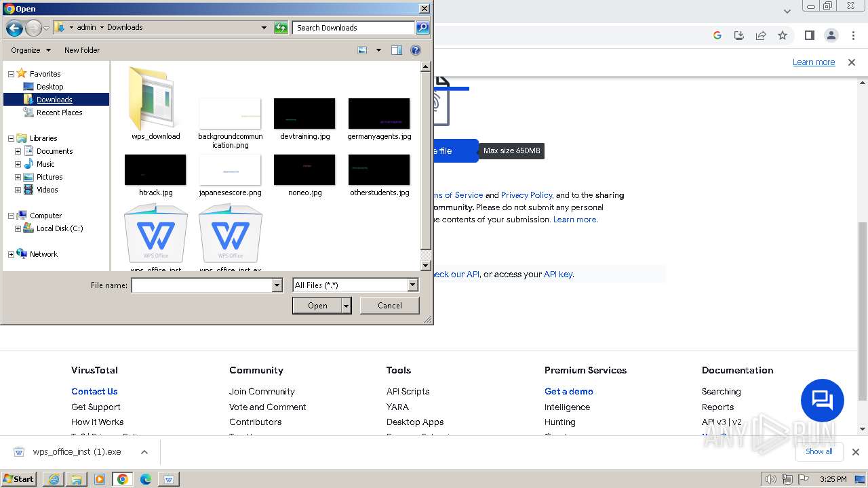Open Windows Media Player taskbar icon
Screen dimensions: 868x488
click(100, 479)
